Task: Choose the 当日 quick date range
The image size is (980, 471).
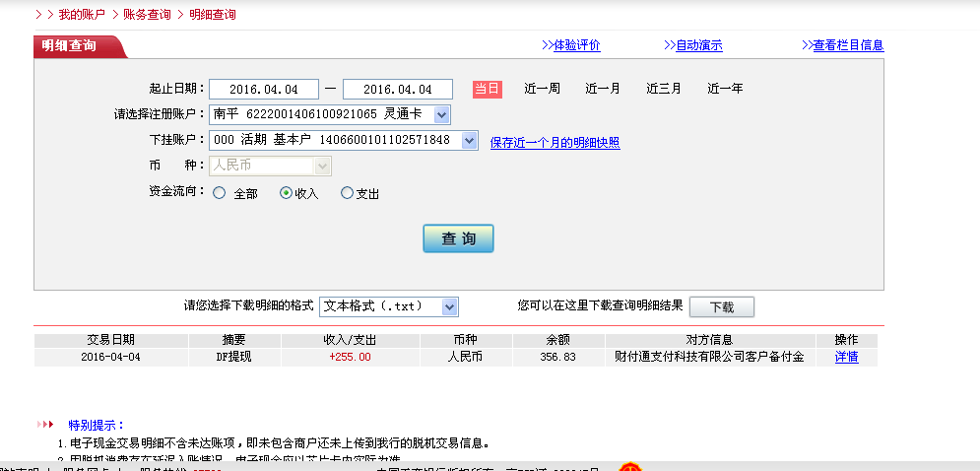Action: pyautogui.click(x=487, y=89)
